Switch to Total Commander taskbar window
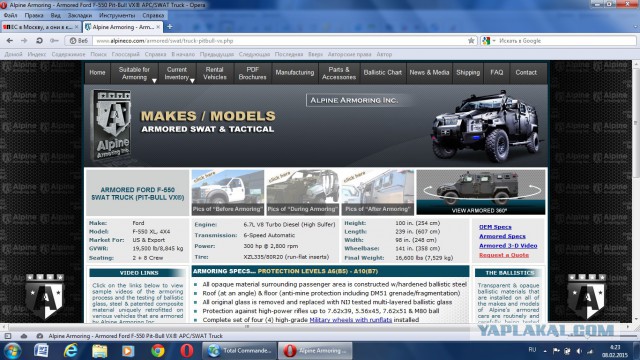 pos(240,351)
